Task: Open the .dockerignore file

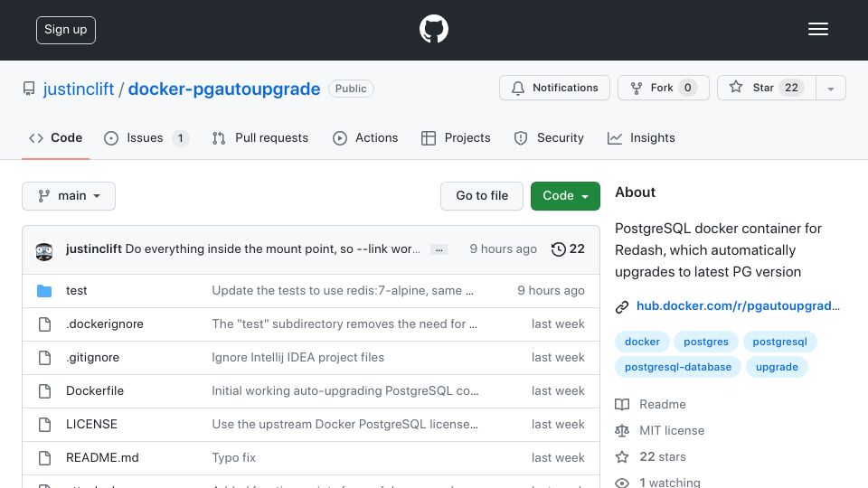Action: pyautogui.click(x=105, y=324)
